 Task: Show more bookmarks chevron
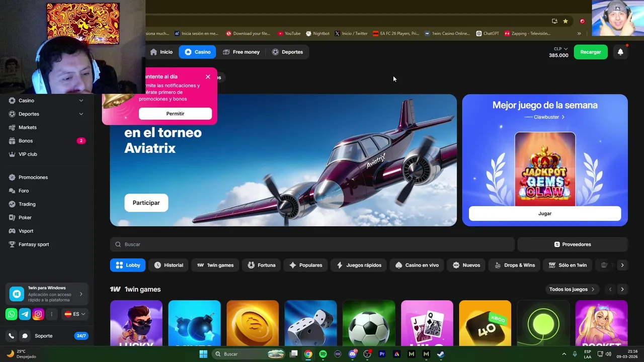pos(579,34)
